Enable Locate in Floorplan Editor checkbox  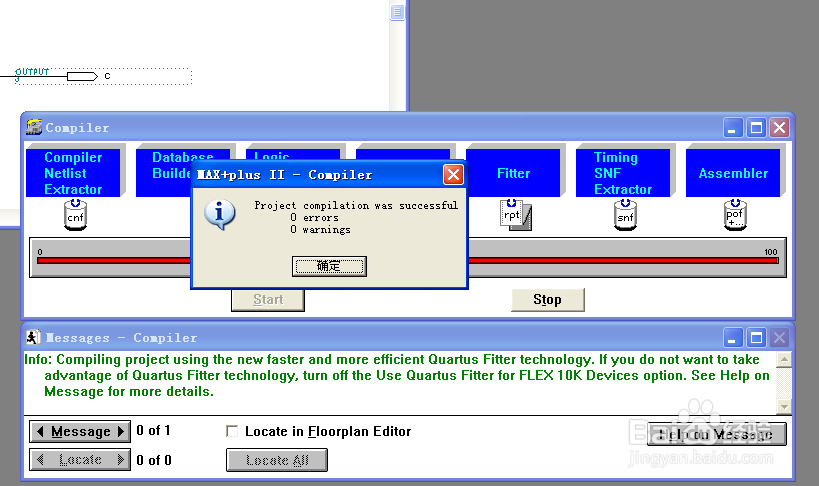click(232, 431)
